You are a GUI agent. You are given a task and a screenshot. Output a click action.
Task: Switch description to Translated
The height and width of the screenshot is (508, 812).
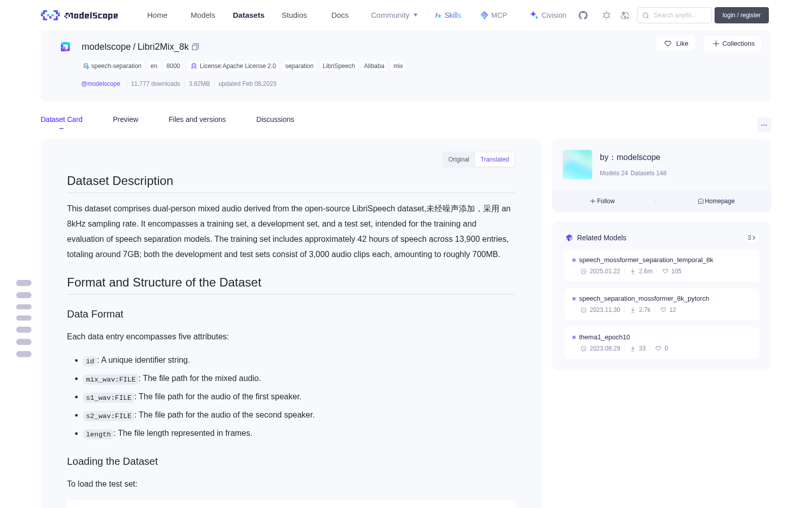tap(495, 160)
